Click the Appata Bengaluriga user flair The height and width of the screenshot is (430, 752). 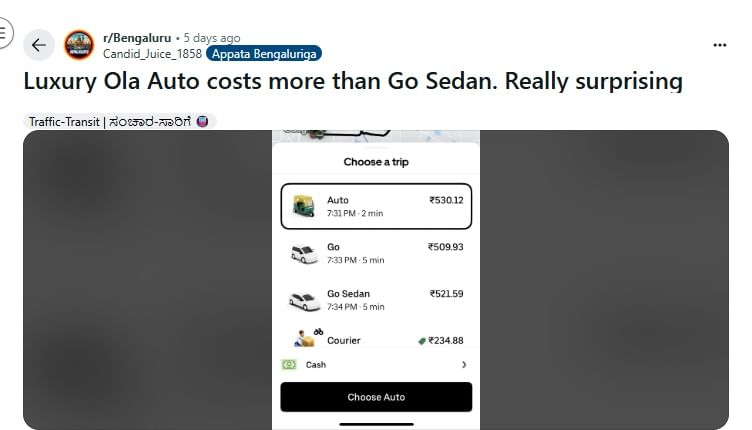point(264,53)
